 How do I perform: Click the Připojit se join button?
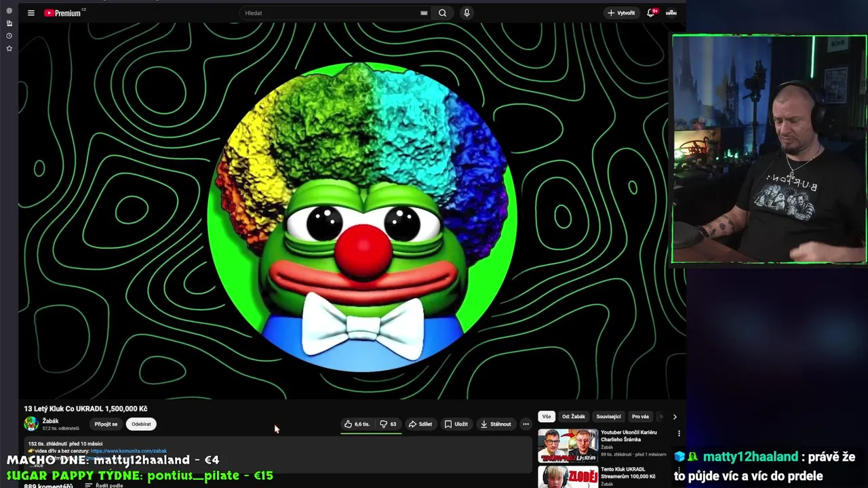(x=106, y=424)
